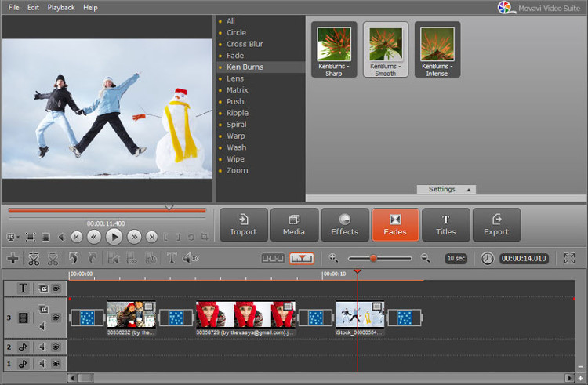The image size is (588, 385).
Task: Click the red preview seek bar
Action: [107, 211]
